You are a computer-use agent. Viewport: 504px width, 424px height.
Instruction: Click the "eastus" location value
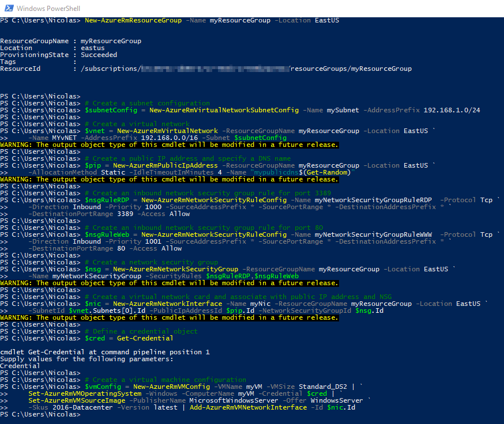click(x=93, y=48)
